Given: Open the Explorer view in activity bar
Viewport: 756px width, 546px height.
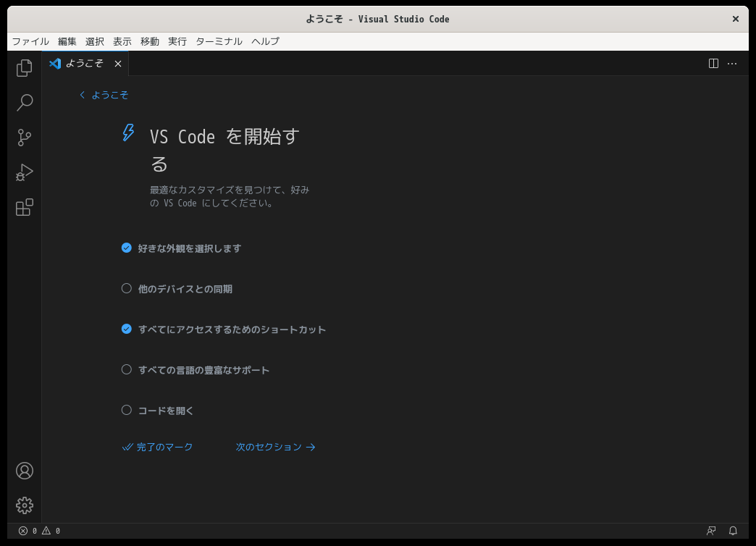Looking at the screenshot, I should click(x=24, y=68).
